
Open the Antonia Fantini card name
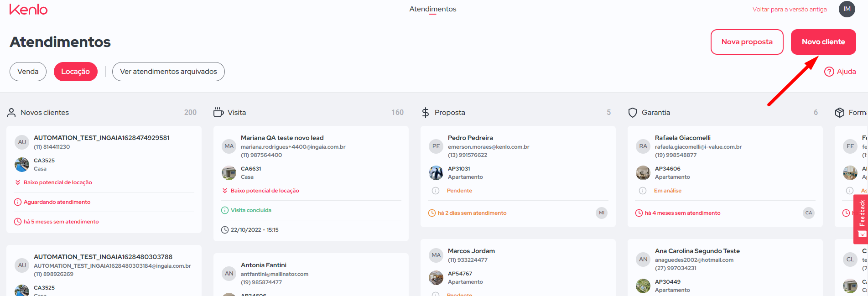(x=264, y=265)
